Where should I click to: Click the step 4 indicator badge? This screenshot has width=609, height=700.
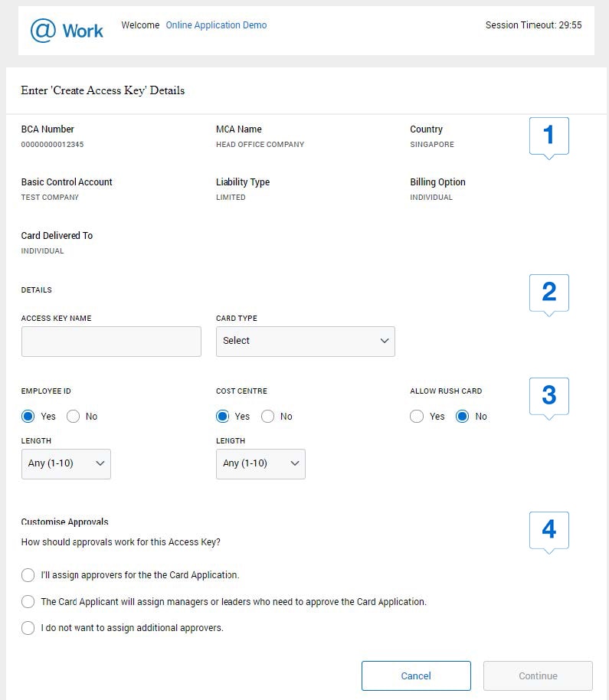(549, 528)
